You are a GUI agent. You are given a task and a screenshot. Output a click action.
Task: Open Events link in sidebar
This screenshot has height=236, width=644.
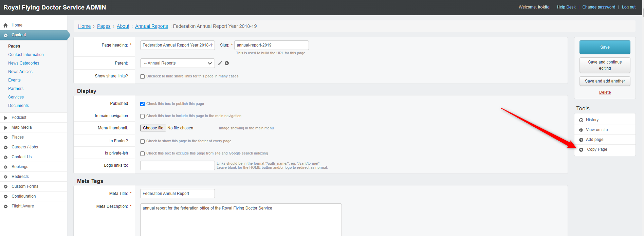[14, 80]
